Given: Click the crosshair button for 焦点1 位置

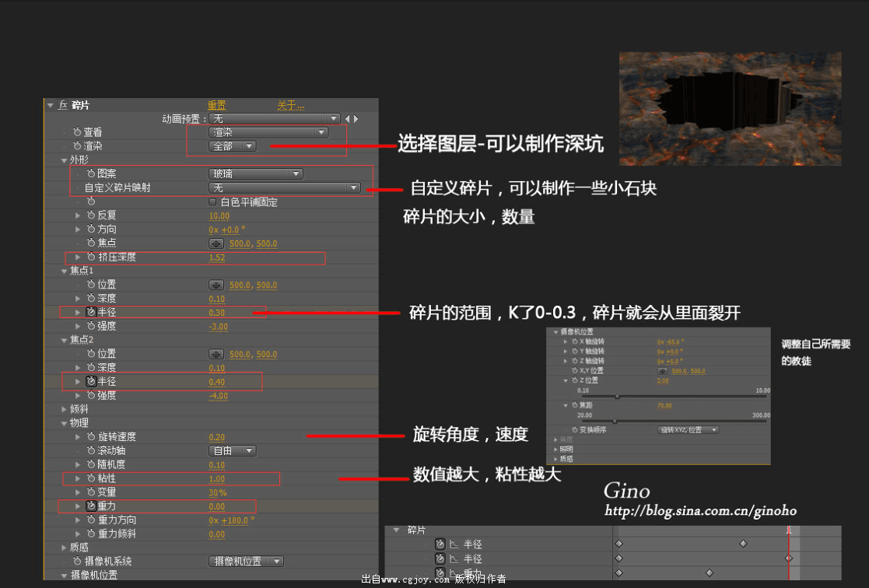Looking at the screenshot, I should click(217, 285).
